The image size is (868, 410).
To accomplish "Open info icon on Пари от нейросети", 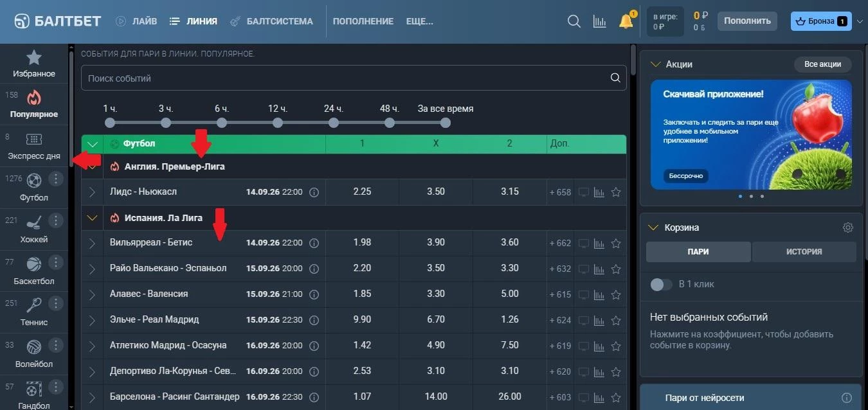I will coord(847,398).
